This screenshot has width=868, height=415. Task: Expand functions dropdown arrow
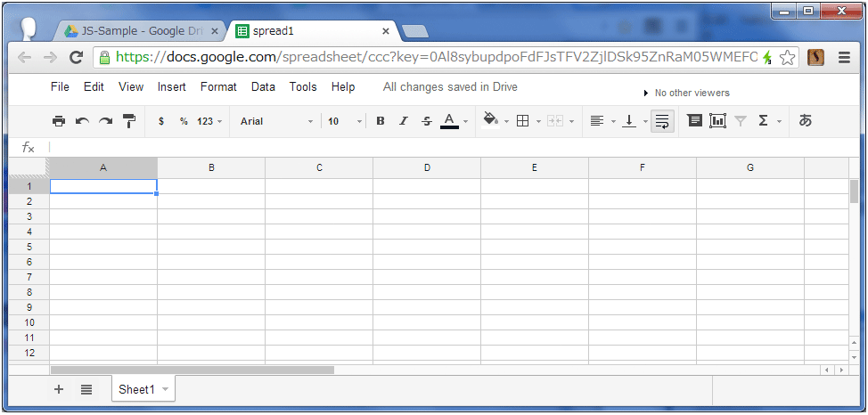pos(780,122)
